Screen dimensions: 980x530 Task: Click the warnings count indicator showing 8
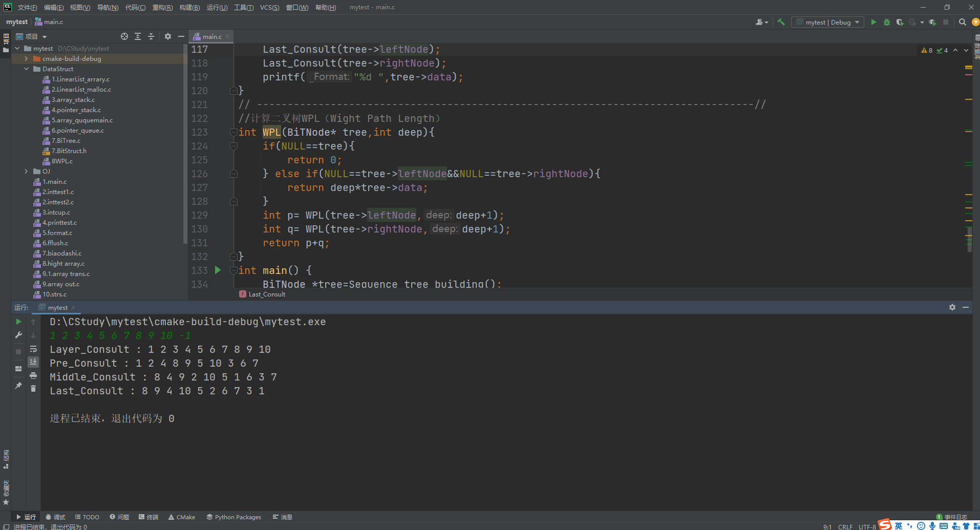click(927, 50)
